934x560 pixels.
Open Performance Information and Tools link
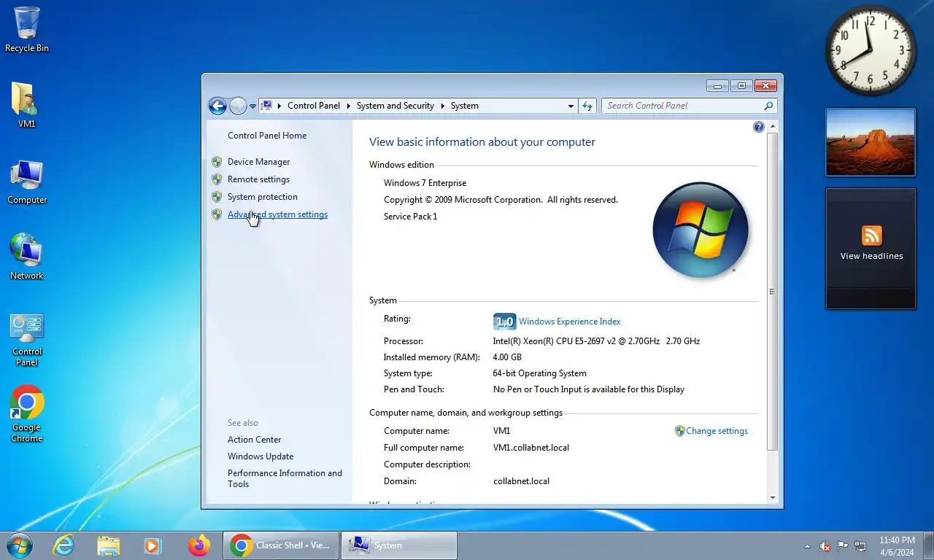click(285, 478)
